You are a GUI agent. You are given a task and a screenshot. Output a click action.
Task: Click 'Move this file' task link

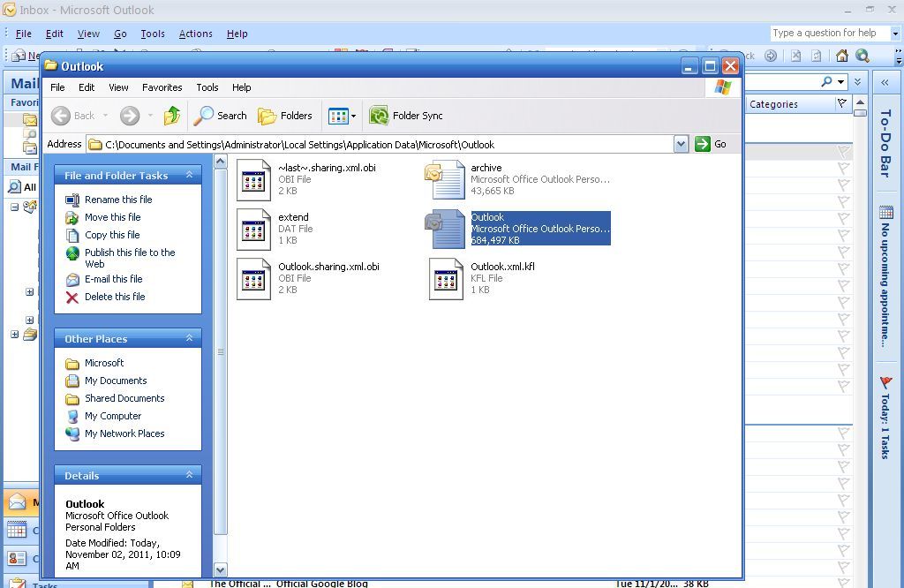tap(112, 217)
